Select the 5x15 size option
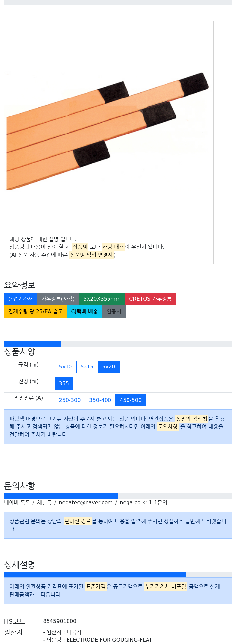 click(x=87, y=367)
